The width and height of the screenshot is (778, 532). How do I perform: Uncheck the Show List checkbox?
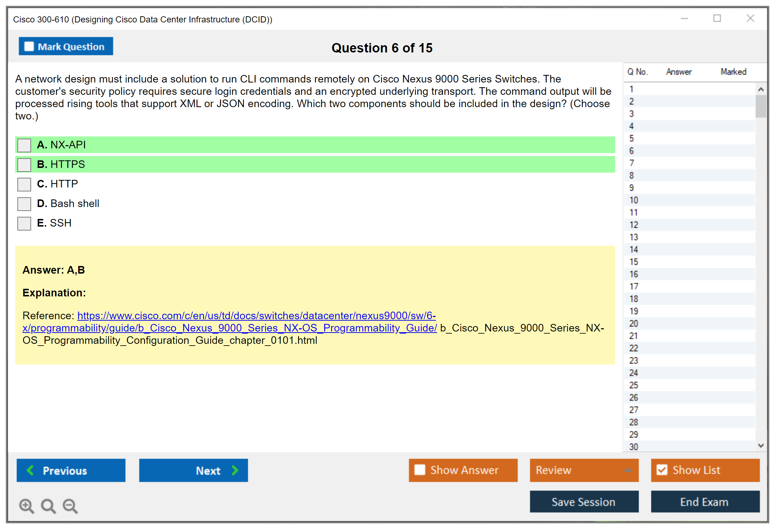[662, 470]
